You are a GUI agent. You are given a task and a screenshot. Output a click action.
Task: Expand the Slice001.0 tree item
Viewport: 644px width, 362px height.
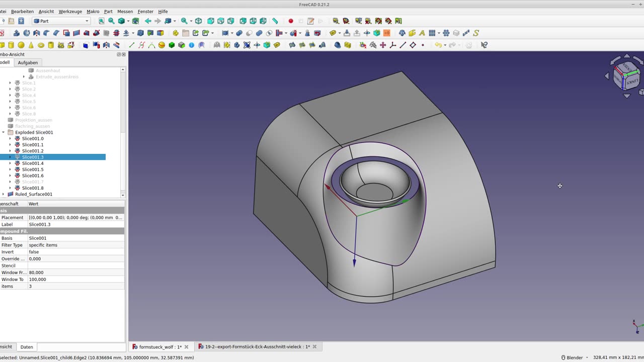tap(10, 139)
